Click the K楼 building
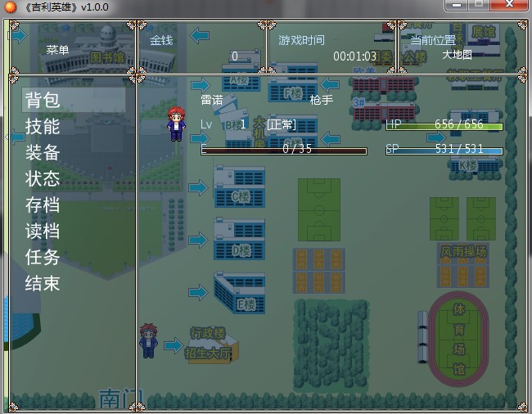The width and height of the screenshot is (532, 414). coord(475,167)
